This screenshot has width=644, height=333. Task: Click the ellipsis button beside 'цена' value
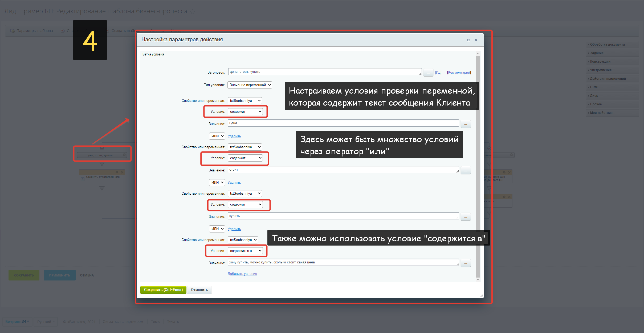[x=465, y=124]
